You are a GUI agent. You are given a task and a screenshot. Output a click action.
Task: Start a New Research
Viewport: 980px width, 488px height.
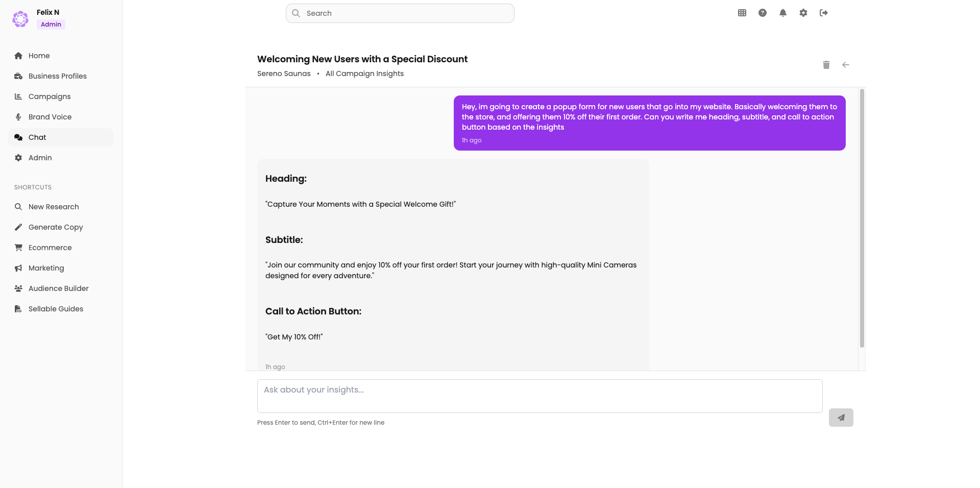(x=53, y=207)
